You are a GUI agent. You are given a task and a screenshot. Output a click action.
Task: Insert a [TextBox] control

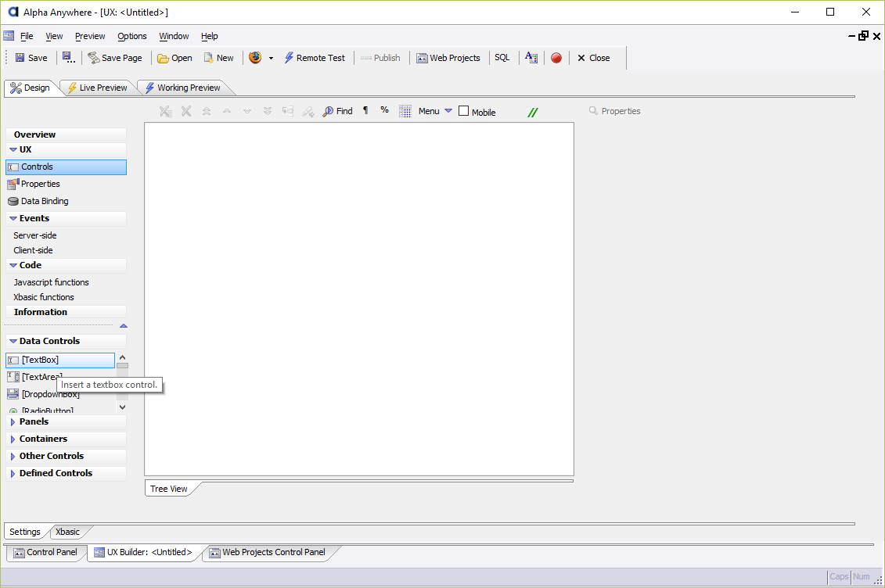click(x=60, y=360)
